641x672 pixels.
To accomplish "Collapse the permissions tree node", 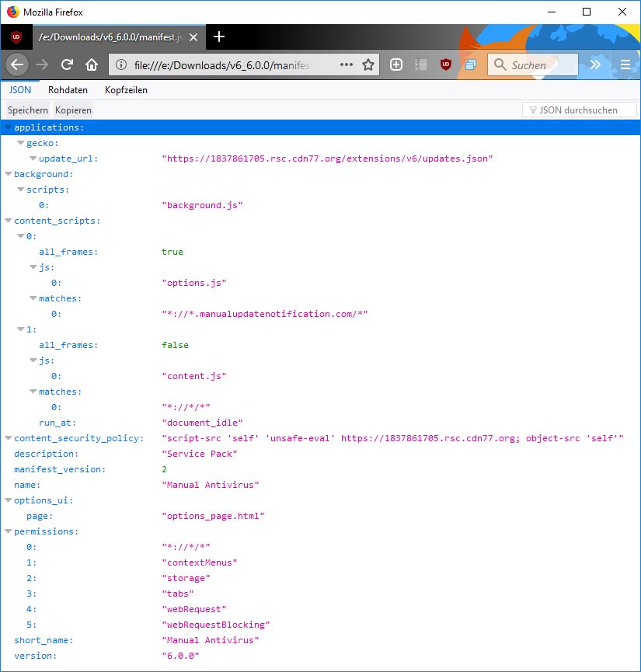I will pyautogui.click(x=9, y=531).
